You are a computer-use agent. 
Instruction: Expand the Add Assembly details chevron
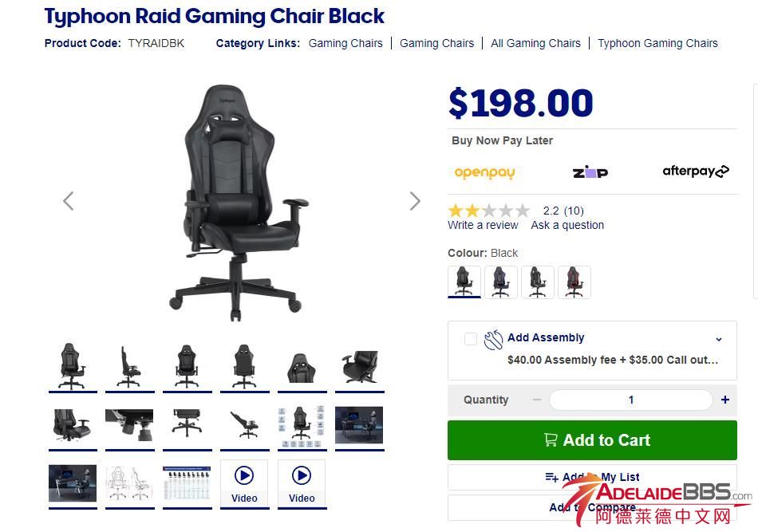pos(719,339)
